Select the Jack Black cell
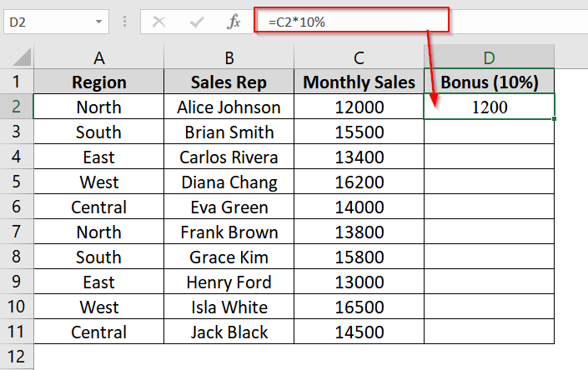 (229, 332)
